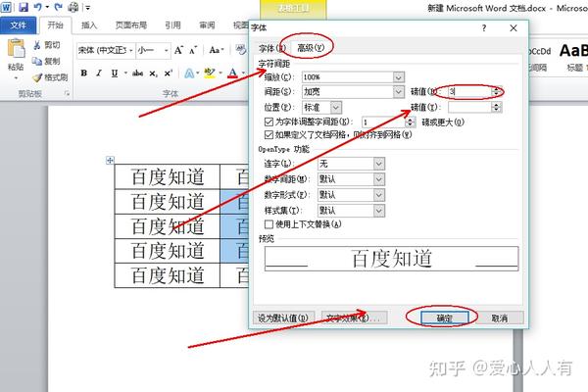Confirm with the 确定 button
The height and width of the screenshot is (392, 588).
tap(445, 318)
